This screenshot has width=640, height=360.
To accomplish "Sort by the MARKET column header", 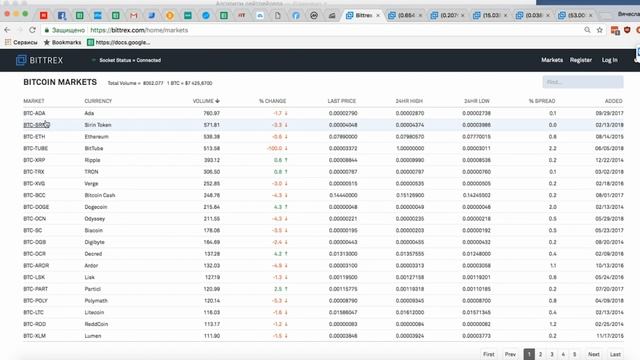I will [34, 101].
